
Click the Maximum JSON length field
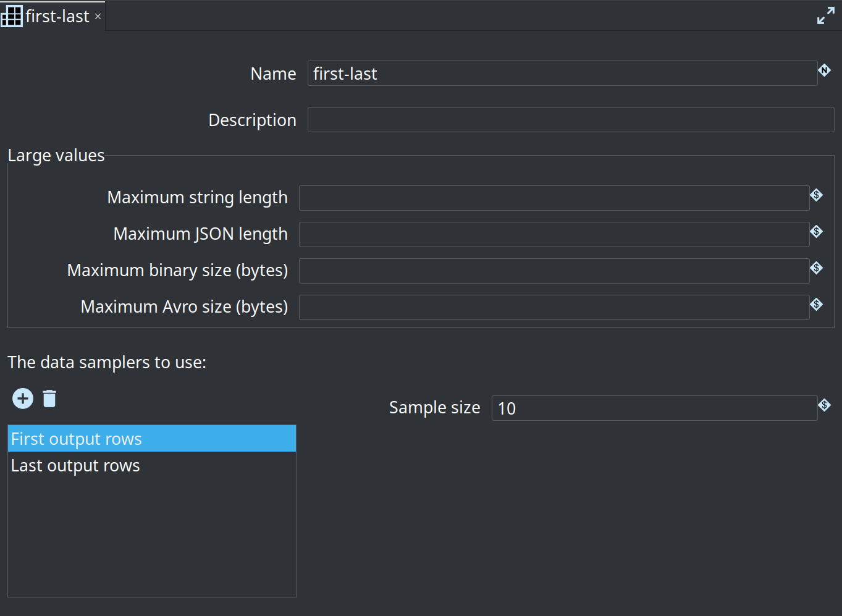554,235
